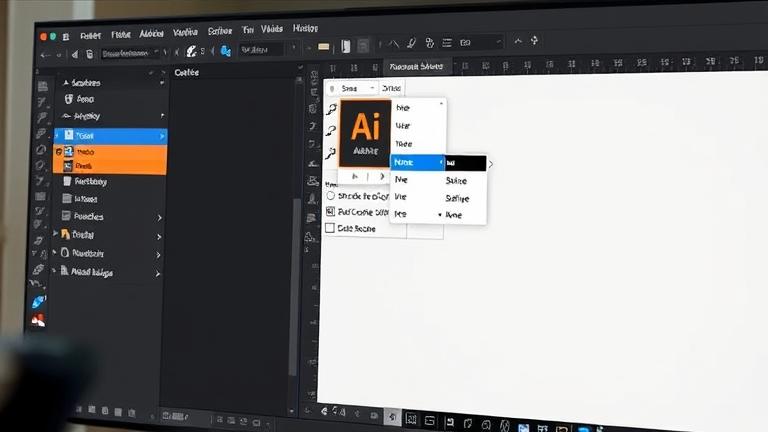The image size is (768, 432).
Task: Click the back arrow at the toolbar's left end
Action: click(45, 55)
